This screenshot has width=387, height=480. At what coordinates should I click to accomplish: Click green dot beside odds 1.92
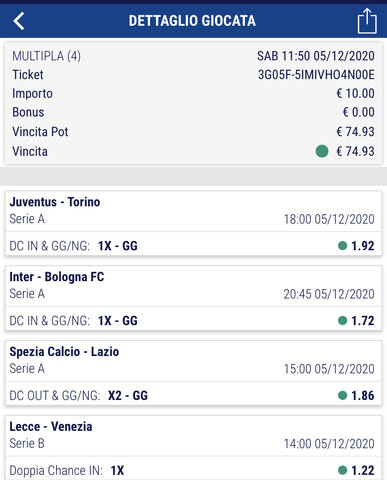pyautogui.click(x=342, y=246)
